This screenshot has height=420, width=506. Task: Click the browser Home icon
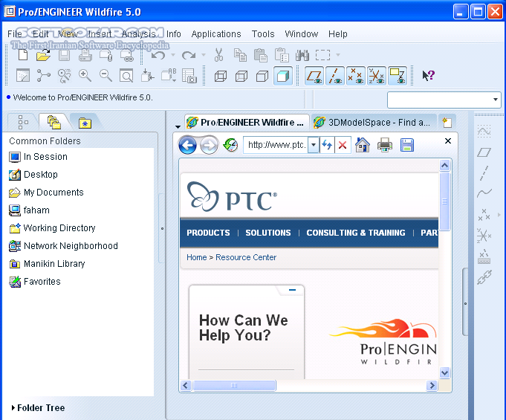[363, 145]
